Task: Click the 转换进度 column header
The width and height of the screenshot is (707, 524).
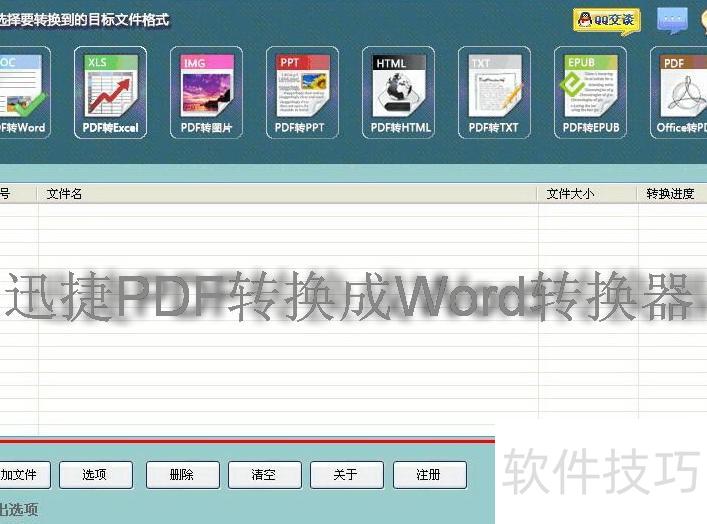Action: (672, 194)
